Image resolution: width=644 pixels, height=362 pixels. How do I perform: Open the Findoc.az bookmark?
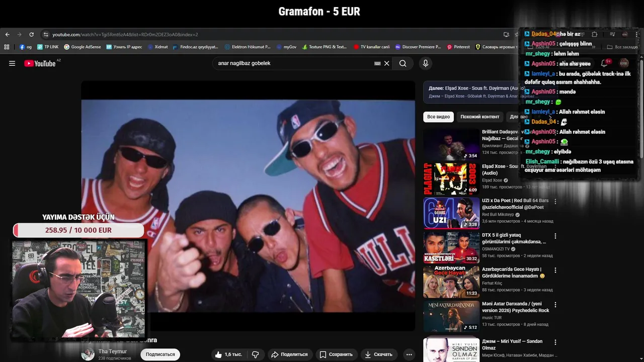[x=195, y=47]
